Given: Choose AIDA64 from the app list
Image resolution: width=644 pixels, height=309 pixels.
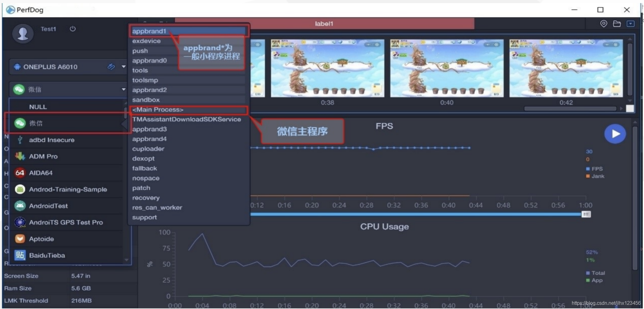Looking at the screenshot, I should (66, 173).
